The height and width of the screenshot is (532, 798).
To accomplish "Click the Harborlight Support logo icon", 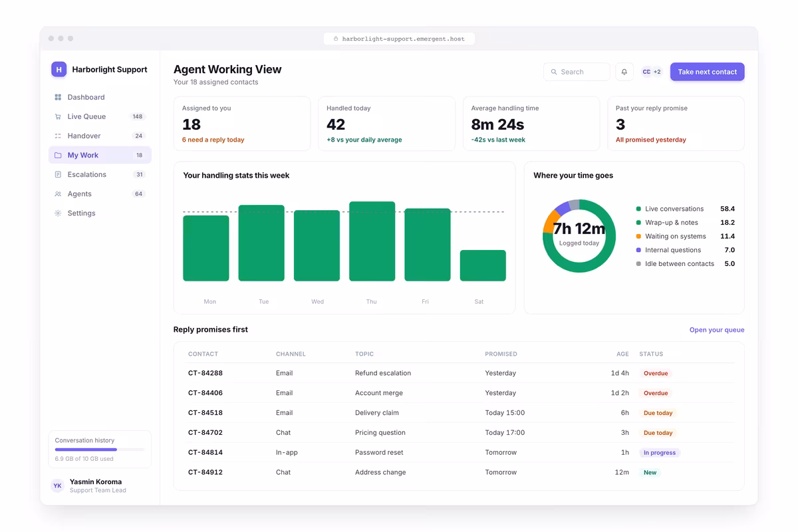I will tap(59, 69).
